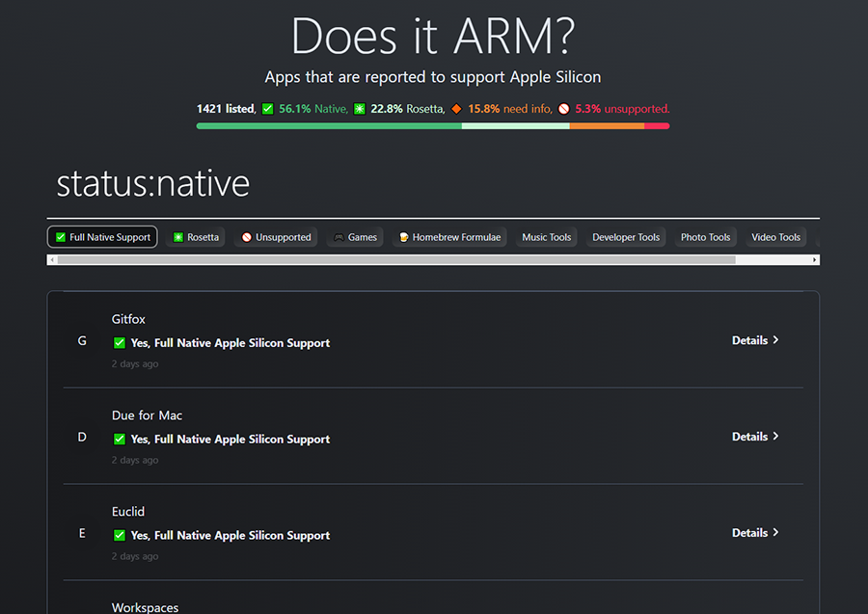The height and width of the screenshot is (614, 868).
Task: Click the green native segment of progress bar
Action: click(x=329, y=126)
